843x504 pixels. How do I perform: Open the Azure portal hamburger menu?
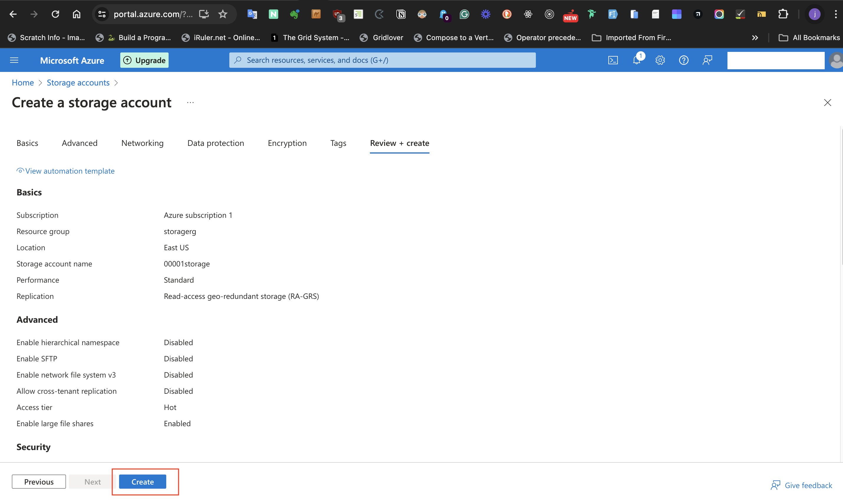(x=14, y=60)
